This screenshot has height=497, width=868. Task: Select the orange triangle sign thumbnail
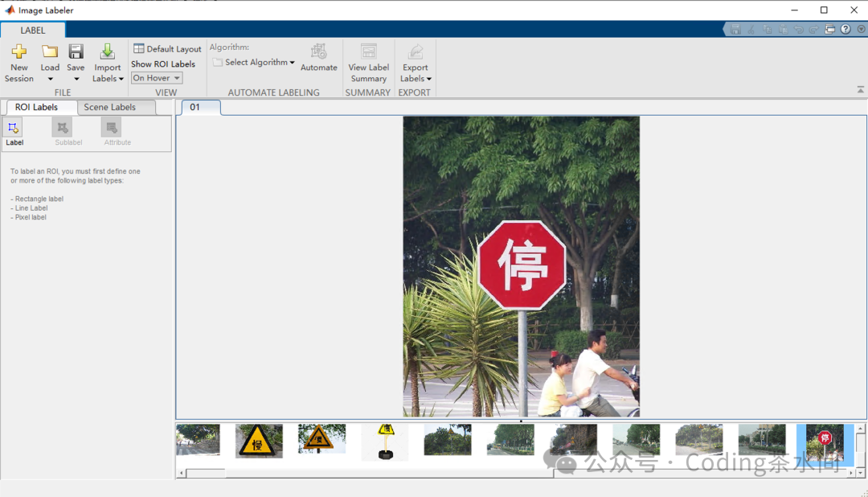(321, 439)
